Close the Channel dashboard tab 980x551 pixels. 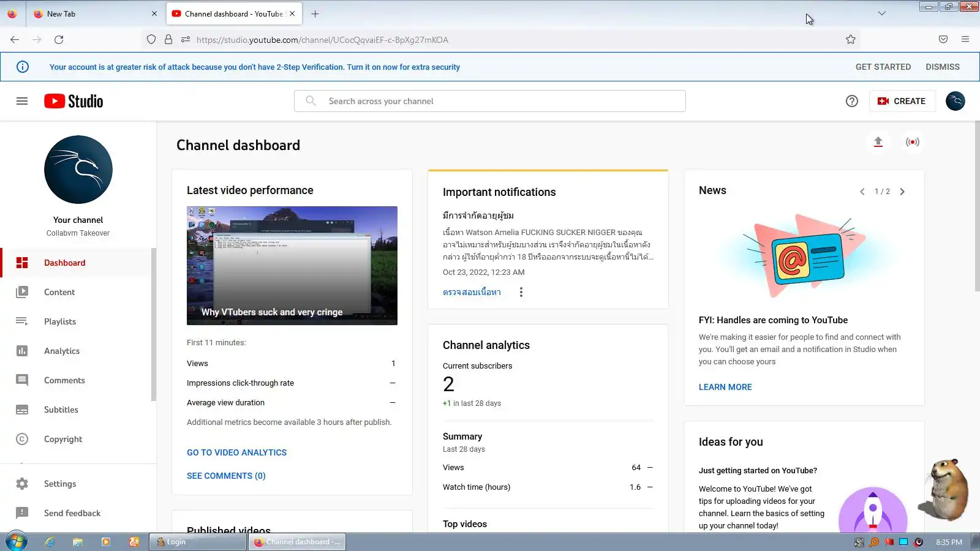point(292,13)
